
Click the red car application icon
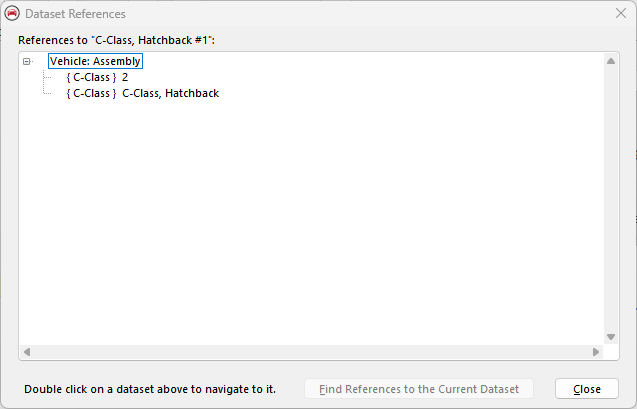click(13, 14)
